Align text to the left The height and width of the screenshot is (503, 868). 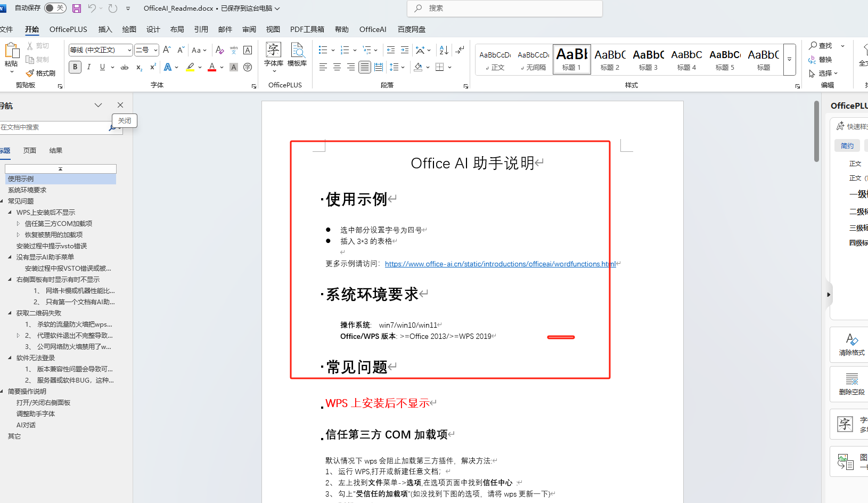pos(323,67)
